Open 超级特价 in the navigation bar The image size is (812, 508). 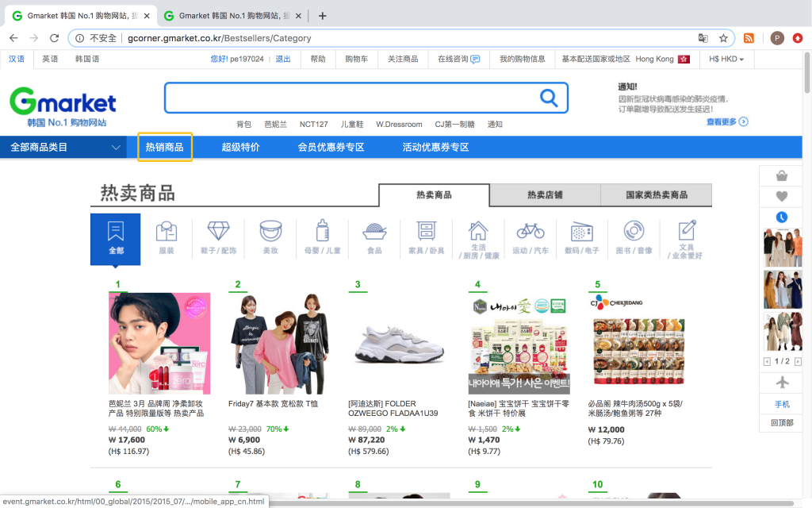pyautogui.click(x=240, y=147)
